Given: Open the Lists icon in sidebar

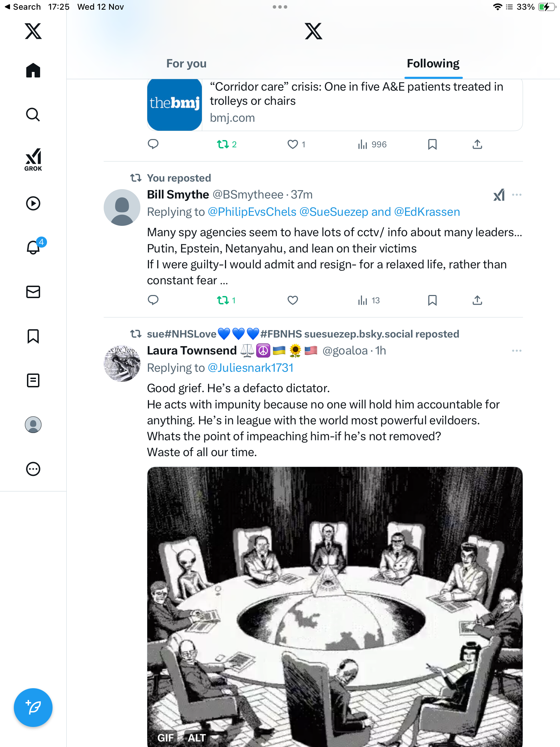Looking at the screenshot, I should [x=33, y=380].
